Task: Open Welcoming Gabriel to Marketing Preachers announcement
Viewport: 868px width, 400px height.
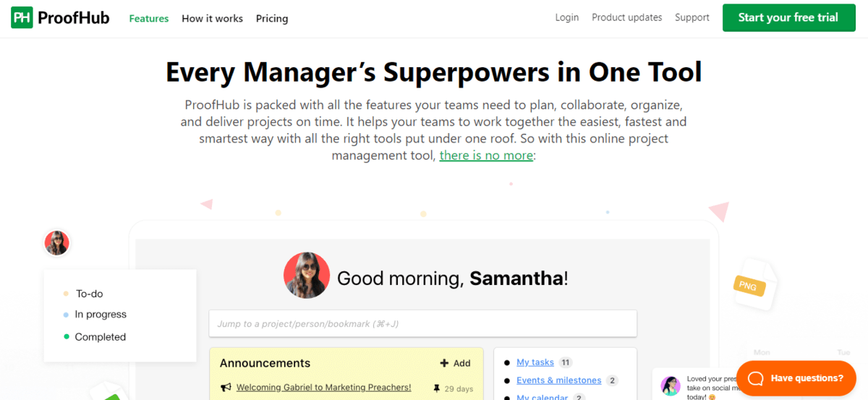Action: (x=324, y=388)
